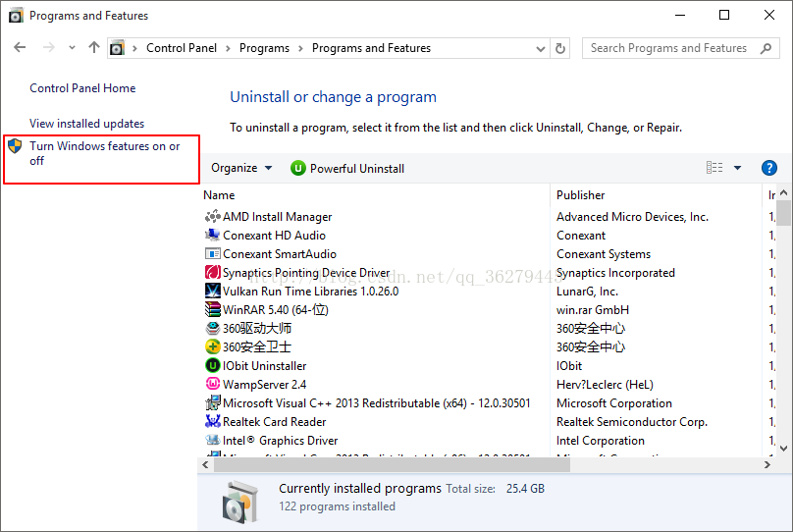Select Microsoft Visual C++ 2013 x64 icon
The image size is (793, 532).
[x=213, y=403]
